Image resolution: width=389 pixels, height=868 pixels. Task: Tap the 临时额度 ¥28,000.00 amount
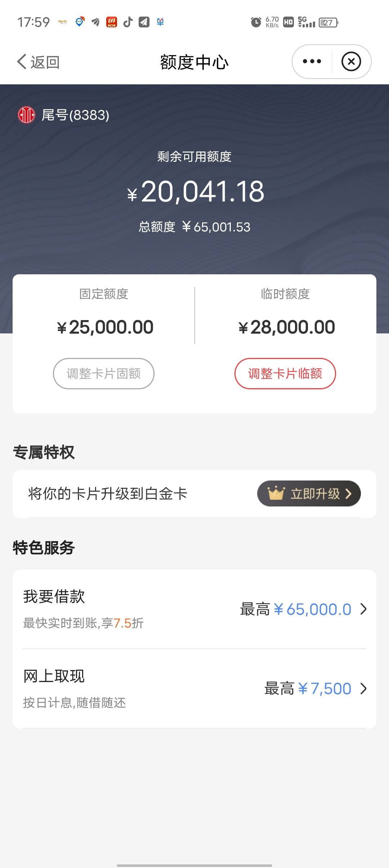[x=287, y=327]
